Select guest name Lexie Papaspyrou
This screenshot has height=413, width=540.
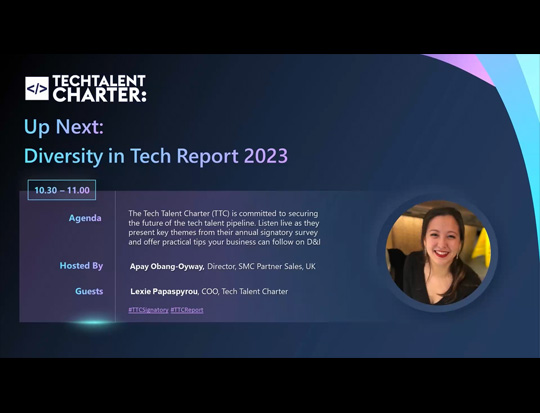point(164,292)
